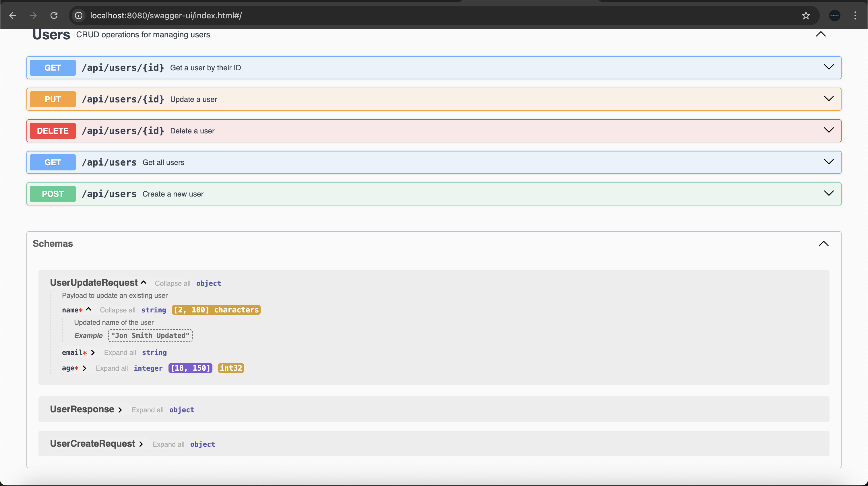Expand the GET Get all users endpoint
868x486 pixels.
coord(829,162)
